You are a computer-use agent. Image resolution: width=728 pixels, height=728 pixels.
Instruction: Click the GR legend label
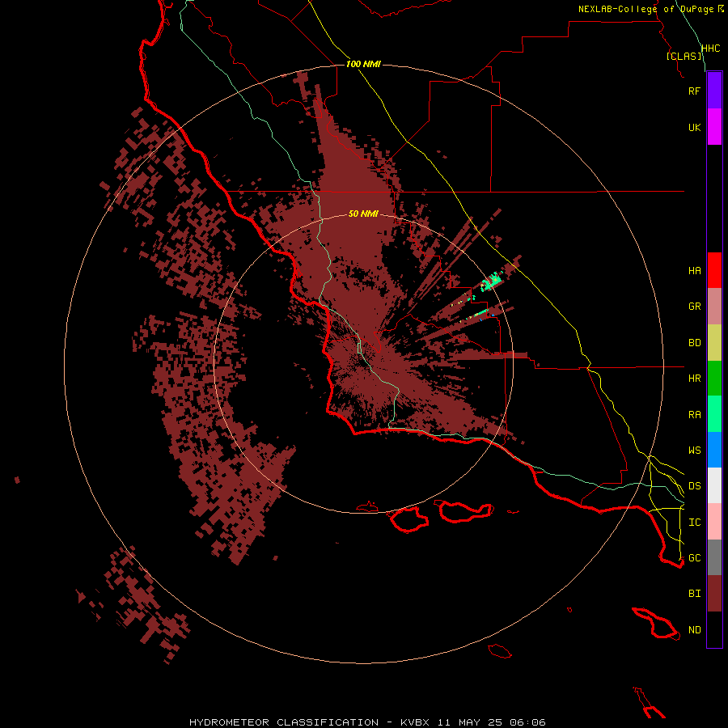coord(694,307)
